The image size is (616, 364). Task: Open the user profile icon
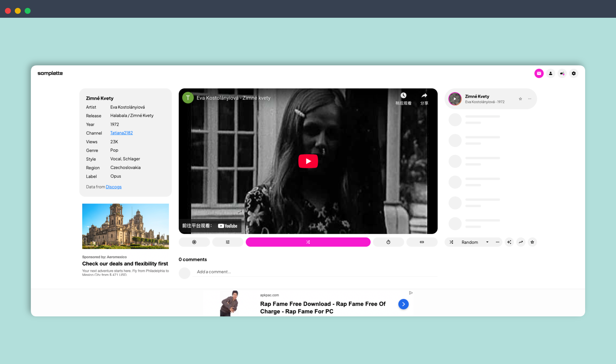(x=550, y=73)
